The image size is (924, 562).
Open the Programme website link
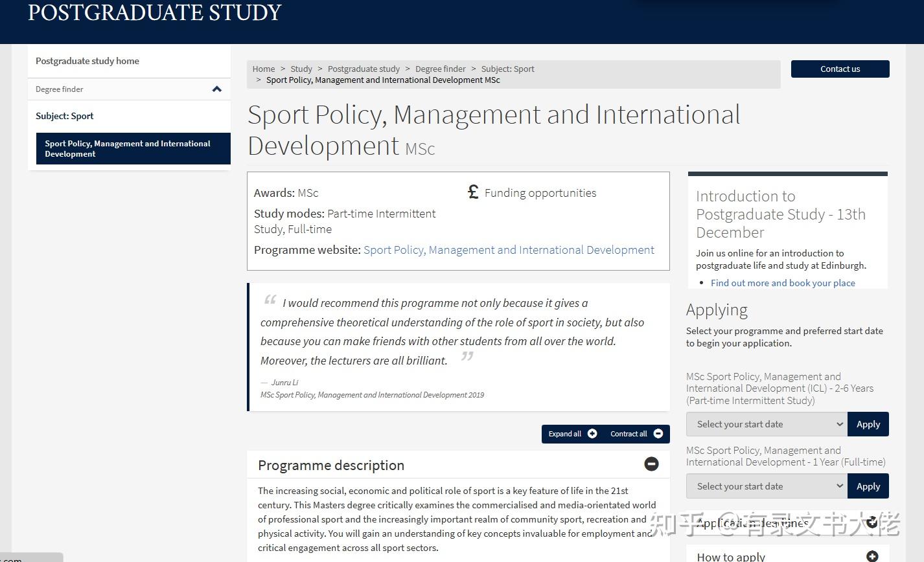click(509, 250)
